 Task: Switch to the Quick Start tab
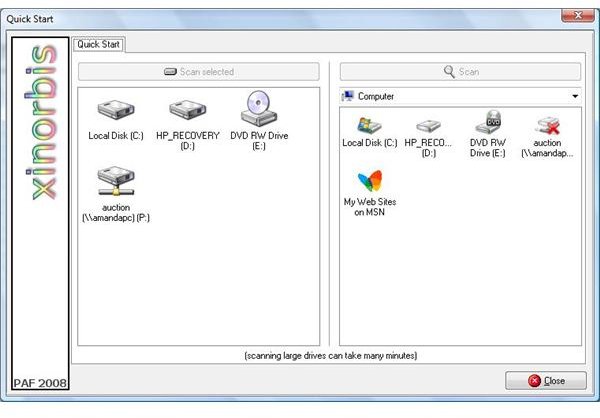(x=99, y=44)
